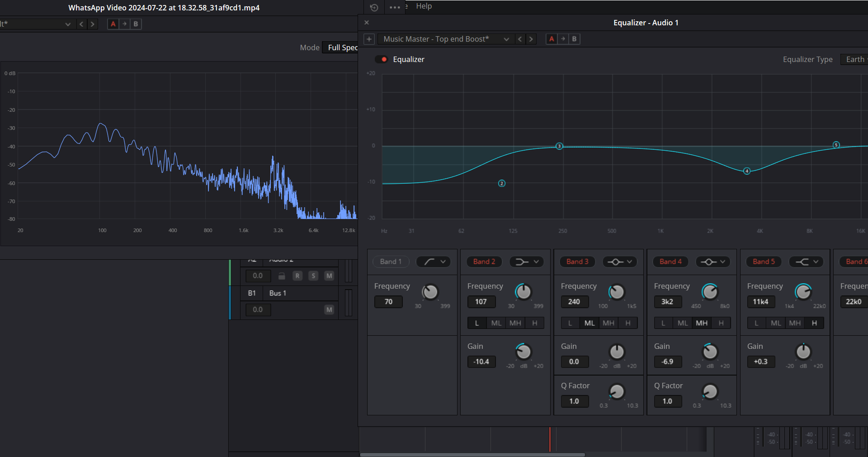The height and width of the screenshot is (457, 868).
Task: Select EQ curve node 3 on the graph
Action: click(559, 146)
